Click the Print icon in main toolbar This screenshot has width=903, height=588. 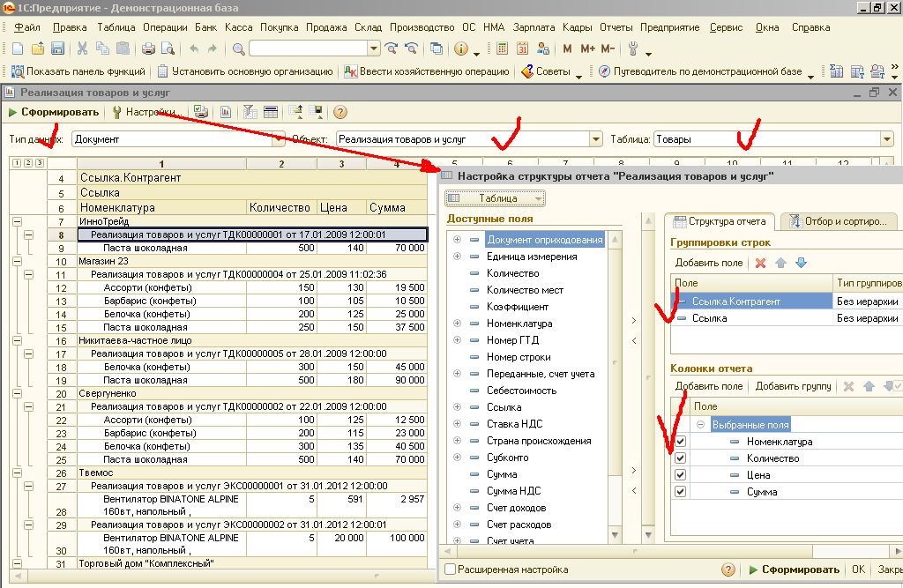148,48
